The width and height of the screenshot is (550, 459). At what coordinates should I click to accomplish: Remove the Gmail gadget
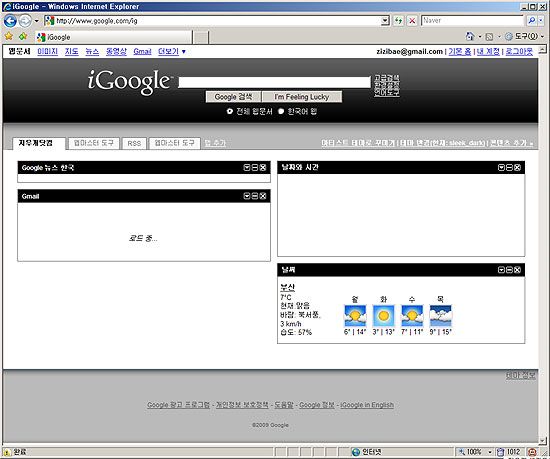tap(263, 196)
